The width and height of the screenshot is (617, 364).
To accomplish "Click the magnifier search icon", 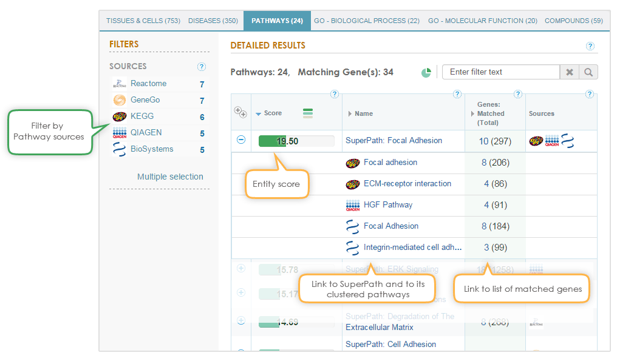I will coord(588,72).
